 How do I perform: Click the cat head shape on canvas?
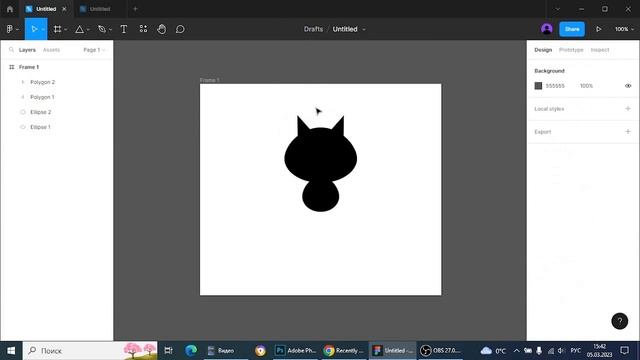(320, 155)
